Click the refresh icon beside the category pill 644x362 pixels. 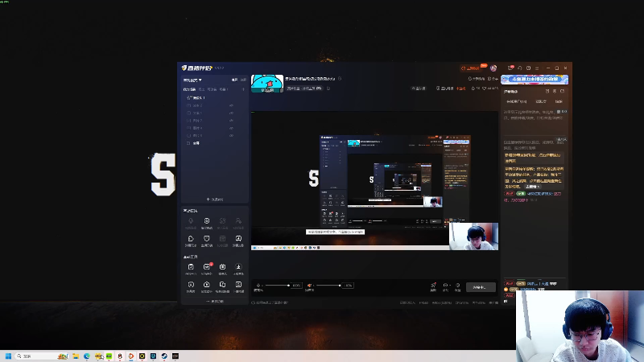coord(328,88)
